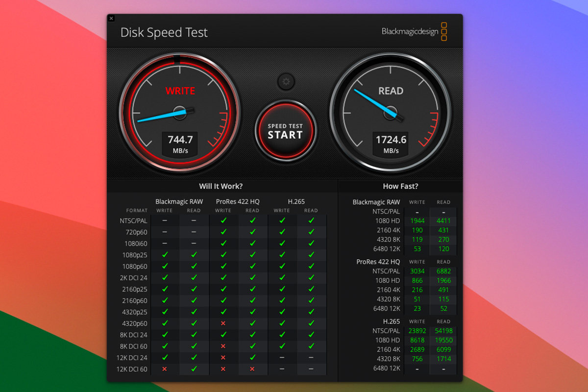Click the 866 ProRes 1080 HD write value
The height and width of the screenshot is (392, 588).
click(417, 280)
